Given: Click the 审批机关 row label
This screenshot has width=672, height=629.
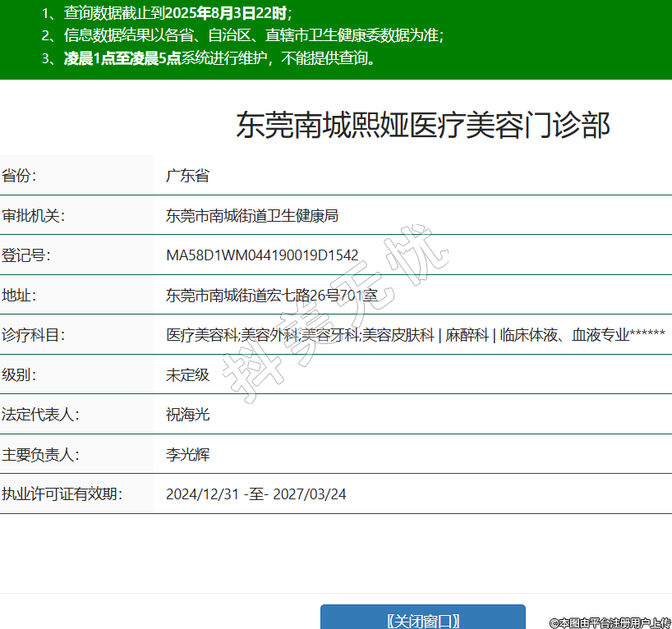Looking at the screenshot, I should click(x=33, y=216).
